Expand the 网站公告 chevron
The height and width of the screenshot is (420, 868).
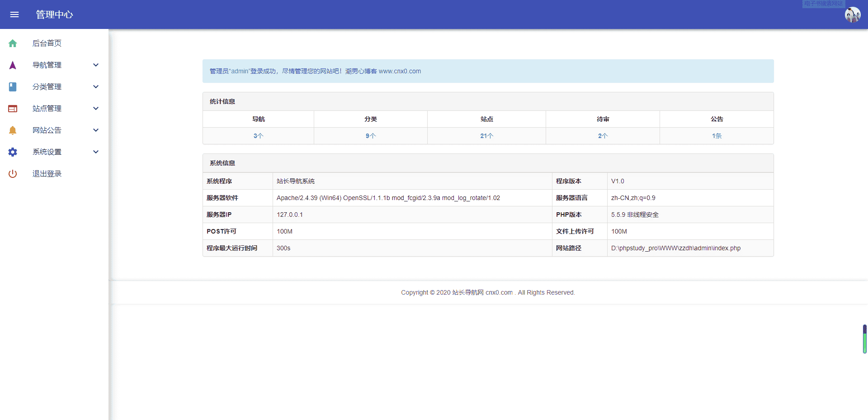coord(96,130)
